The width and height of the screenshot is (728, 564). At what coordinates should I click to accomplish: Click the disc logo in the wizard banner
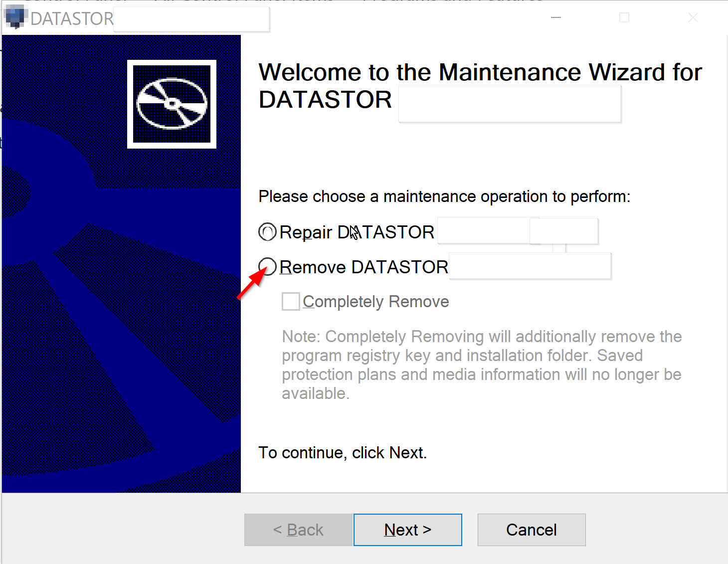[x=172, y=104]
